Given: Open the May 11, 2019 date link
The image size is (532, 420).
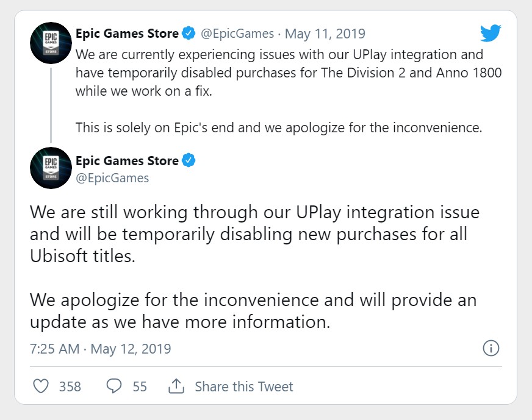Looking at the screenshot, I should point(325,33).
